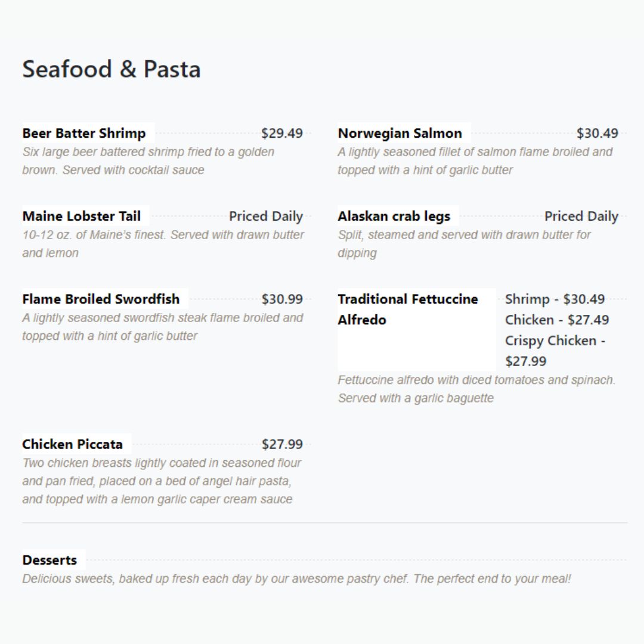The height and width of the screenshot is (644, 644).
Task: Click the $29.49 shrimp price
Action: [x=282, y=133]
